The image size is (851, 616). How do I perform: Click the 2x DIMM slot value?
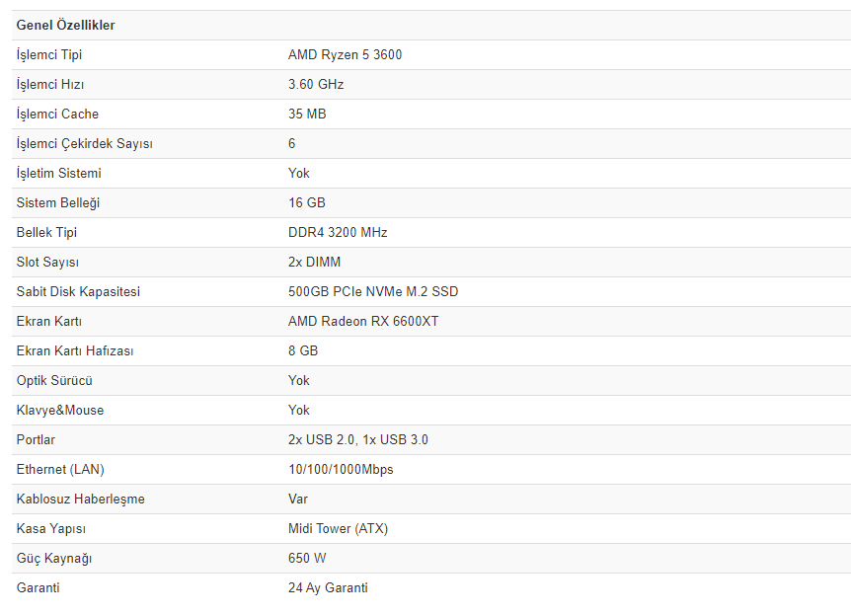[x=314, y=262]
